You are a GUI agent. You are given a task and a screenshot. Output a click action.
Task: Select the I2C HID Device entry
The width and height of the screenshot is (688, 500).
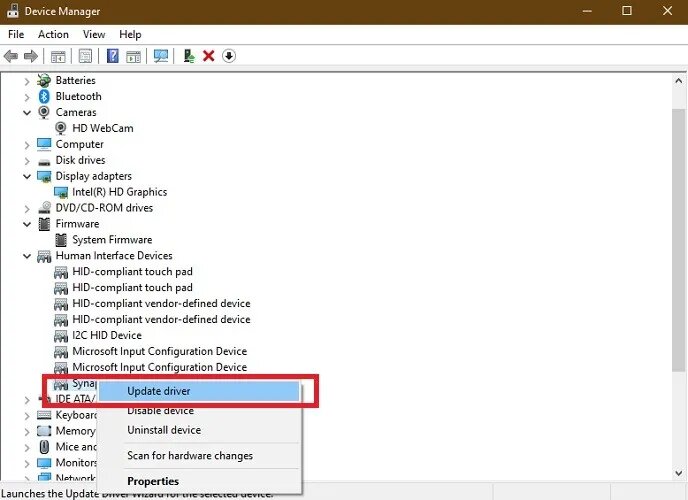(107, 336)
